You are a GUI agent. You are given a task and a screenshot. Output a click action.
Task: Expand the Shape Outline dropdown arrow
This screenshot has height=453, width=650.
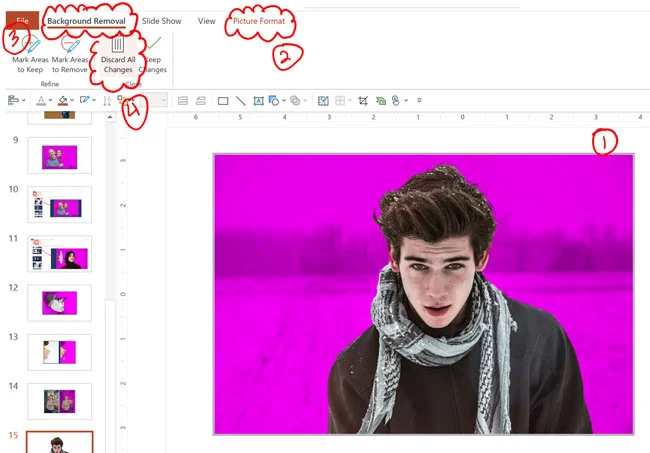(x=94, y=100)
